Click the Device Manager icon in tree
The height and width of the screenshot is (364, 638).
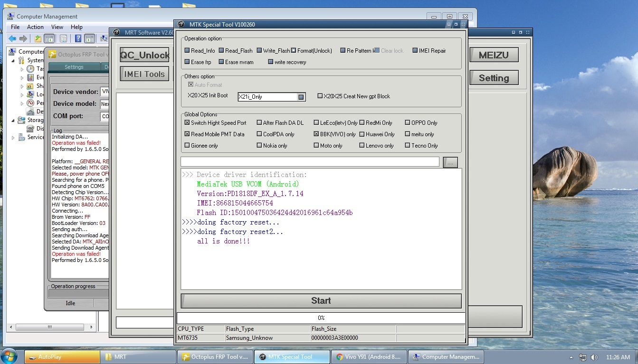[x=30, y=112]
